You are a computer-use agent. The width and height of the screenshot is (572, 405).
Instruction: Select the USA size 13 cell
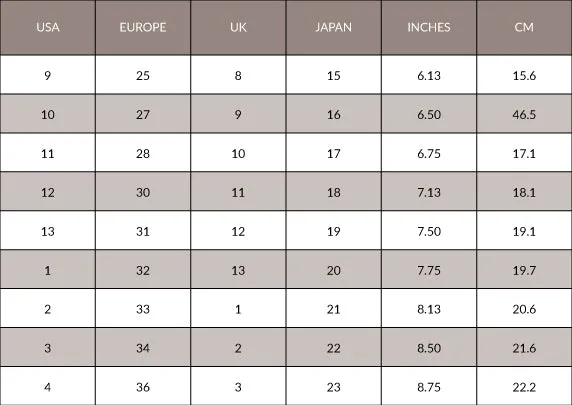pos(48,231)
